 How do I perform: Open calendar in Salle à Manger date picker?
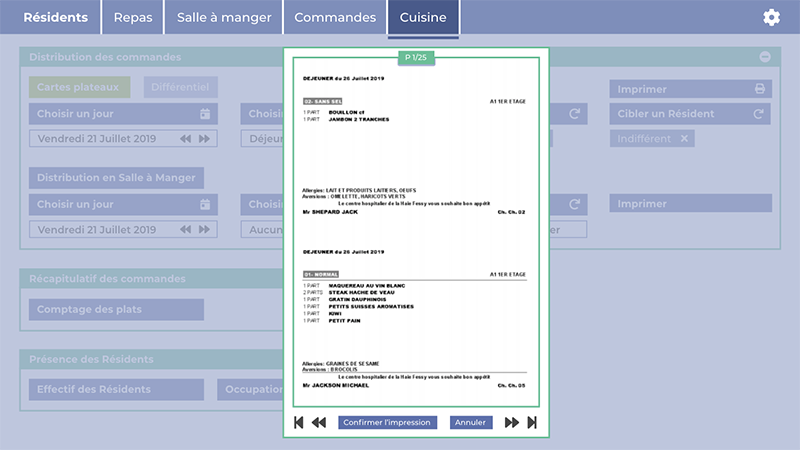tap(205, 204)
